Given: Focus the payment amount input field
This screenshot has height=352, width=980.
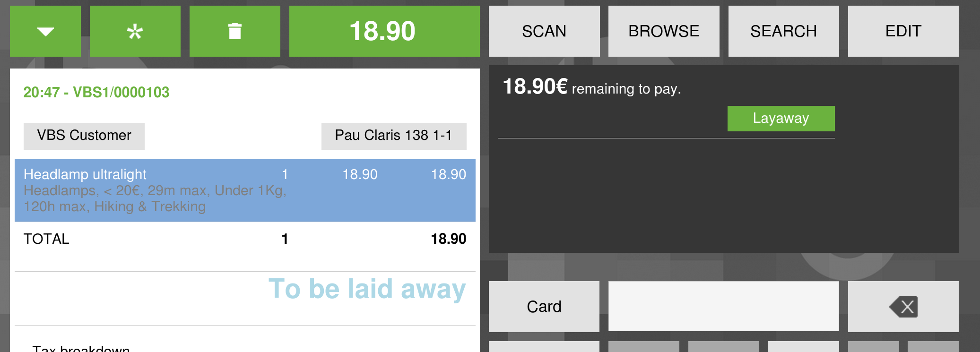Looking at the screenshot, I should (723, 307).
